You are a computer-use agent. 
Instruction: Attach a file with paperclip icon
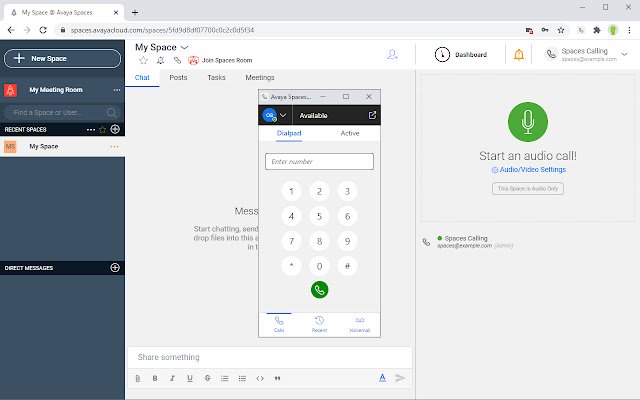138,378
